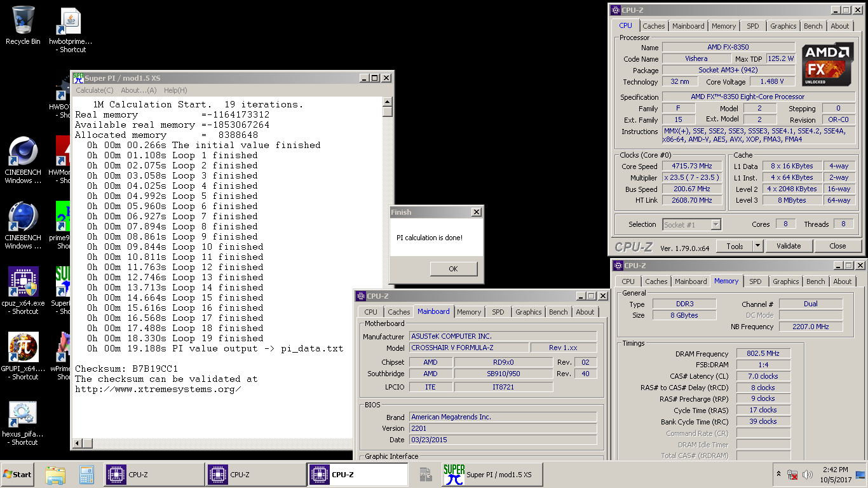Select SPD tab in Mainboard CPU-Z window
868x488 pixels.
pyautogui.click(x=498, y=312)
